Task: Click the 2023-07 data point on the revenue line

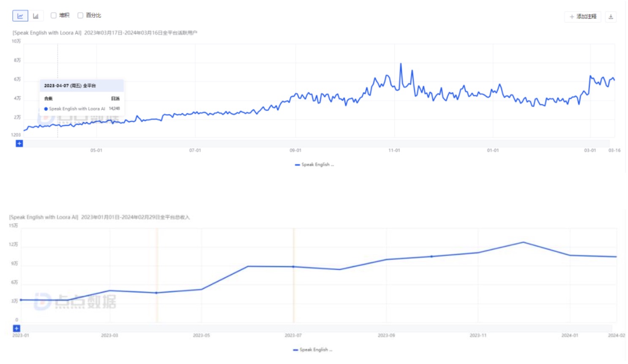Action: [293, 267]
